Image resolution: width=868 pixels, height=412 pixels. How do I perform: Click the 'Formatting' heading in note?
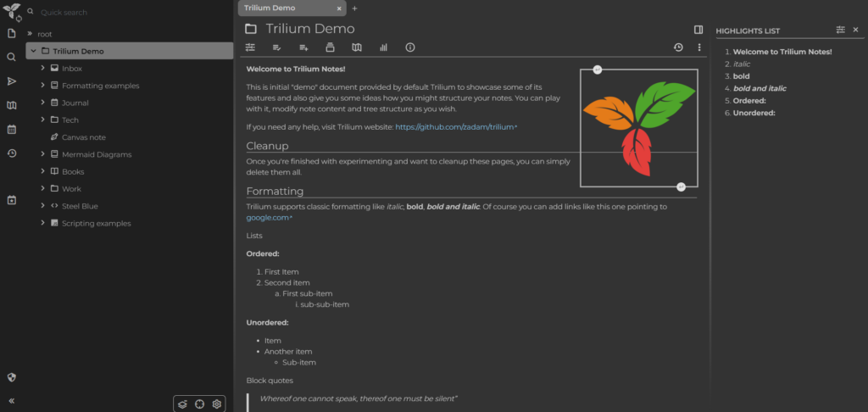coord(275,191)
